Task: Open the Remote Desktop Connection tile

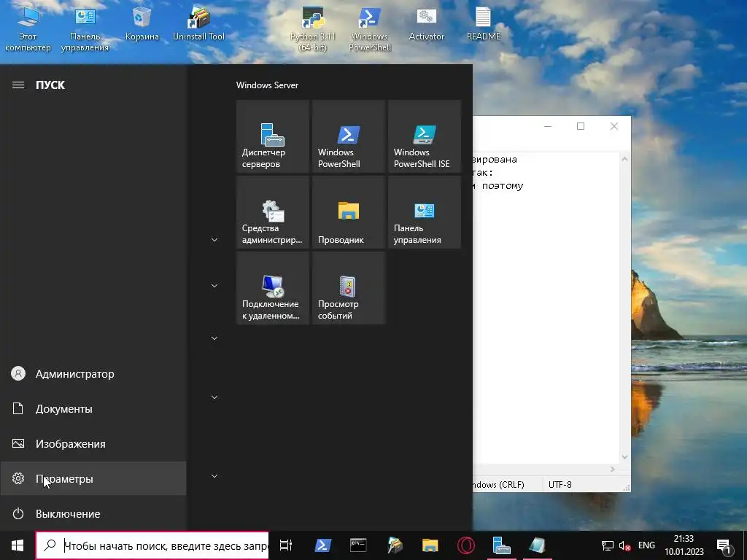Action: click(x=273, y=288)
